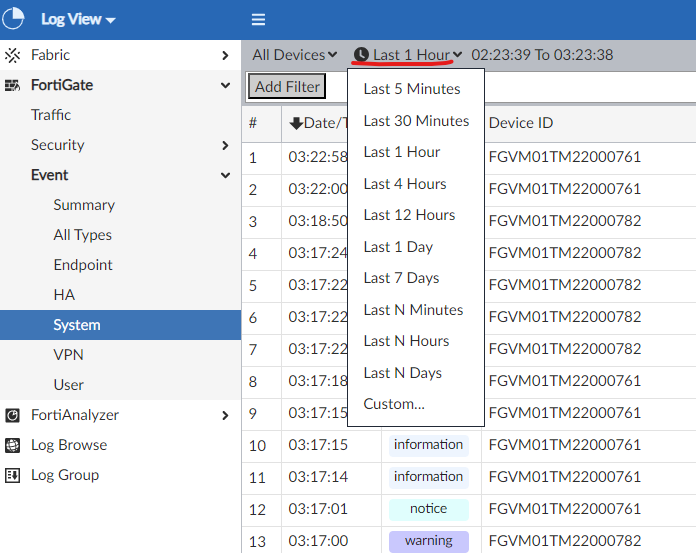Click Device ID FGVM01TM22000761 in row 9
This screenshot has width=696, height=553.
click(x=565, y=413)
